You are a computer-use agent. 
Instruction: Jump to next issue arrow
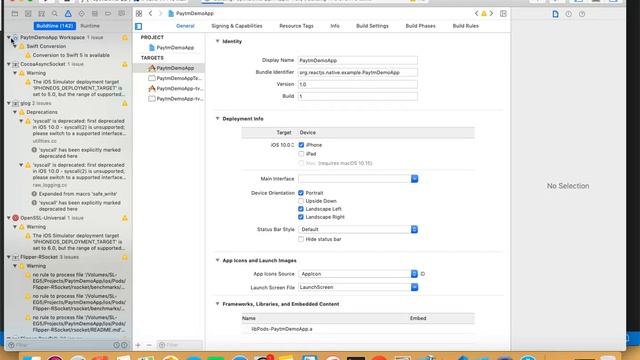pos(491,13)
